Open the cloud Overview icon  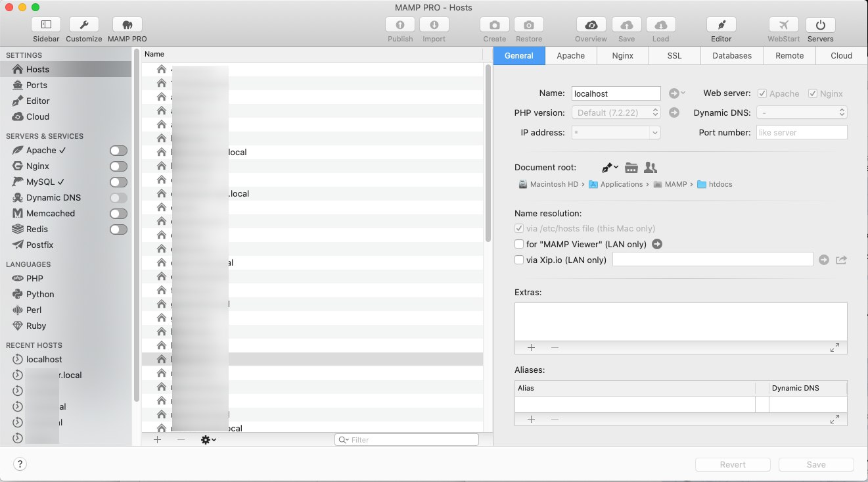click(591, 24)
